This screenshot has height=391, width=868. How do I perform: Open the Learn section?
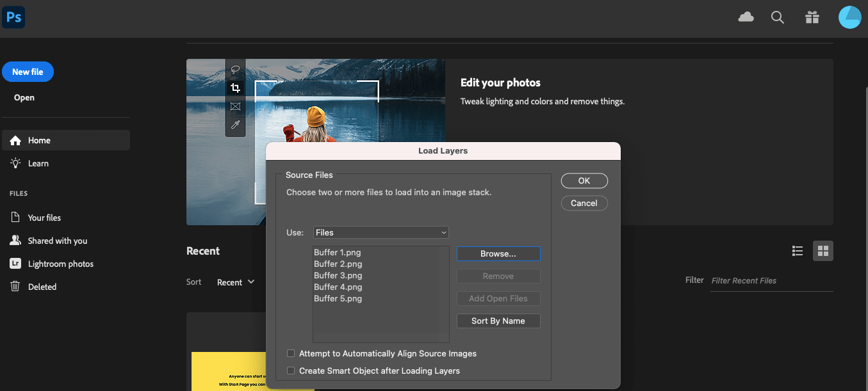(x=37, y=163)
